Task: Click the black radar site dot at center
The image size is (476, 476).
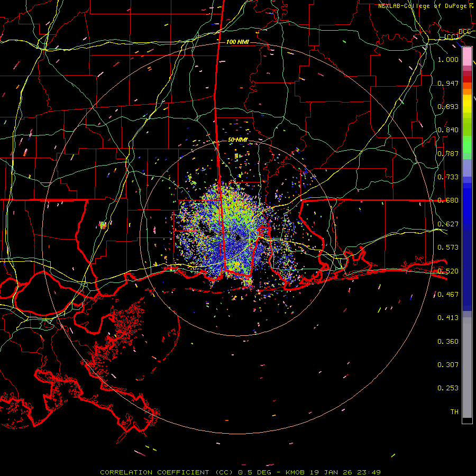Action: (239, 237)
